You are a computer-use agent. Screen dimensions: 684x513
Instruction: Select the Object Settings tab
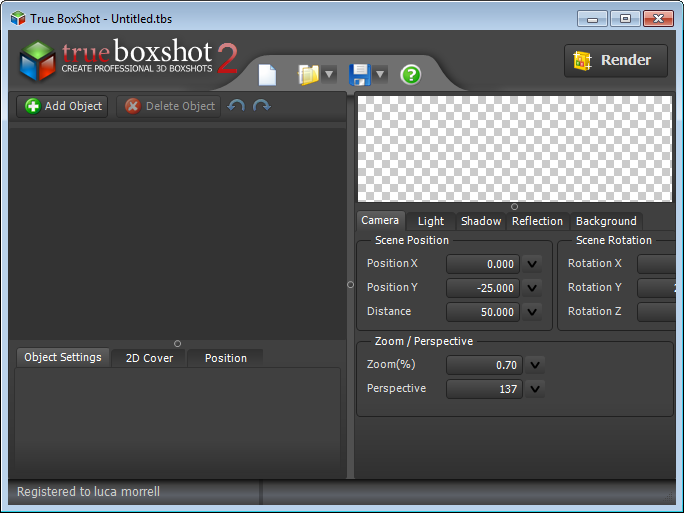tap(63, 357)
